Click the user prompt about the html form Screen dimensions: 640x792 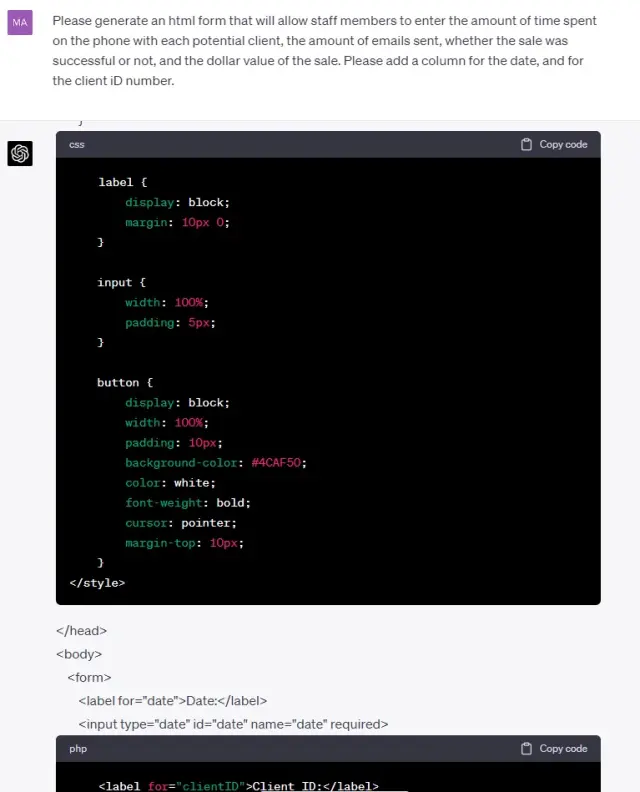pos(324,50)
